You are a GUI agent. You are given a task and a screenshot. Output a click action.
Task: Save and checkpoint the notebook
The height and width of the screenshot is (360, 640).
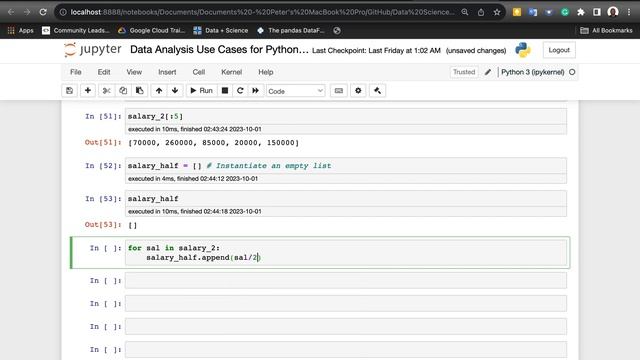(x=69, y=91)
